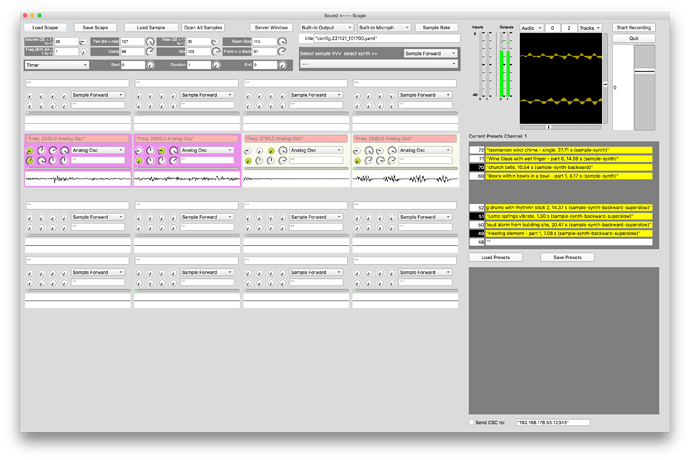Click the End knob in Timer row
Screen dimensions: 690x460
tap(283, 65)
